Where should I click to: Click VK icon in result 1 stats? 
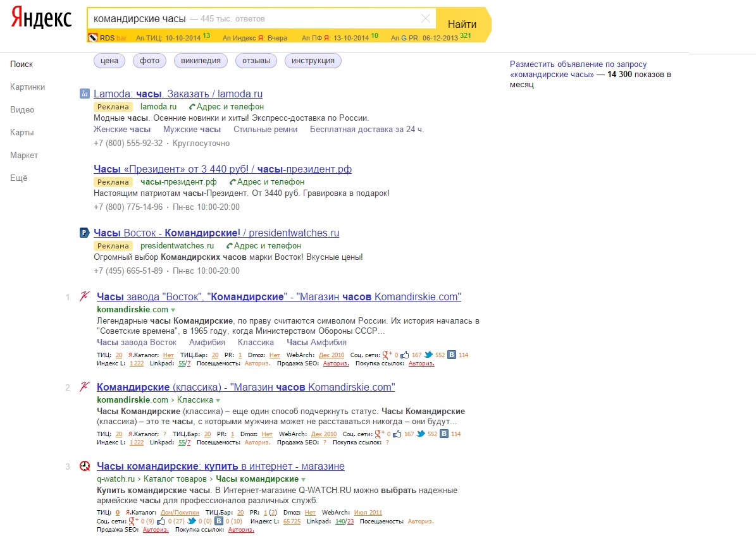[x=451, y=355]
